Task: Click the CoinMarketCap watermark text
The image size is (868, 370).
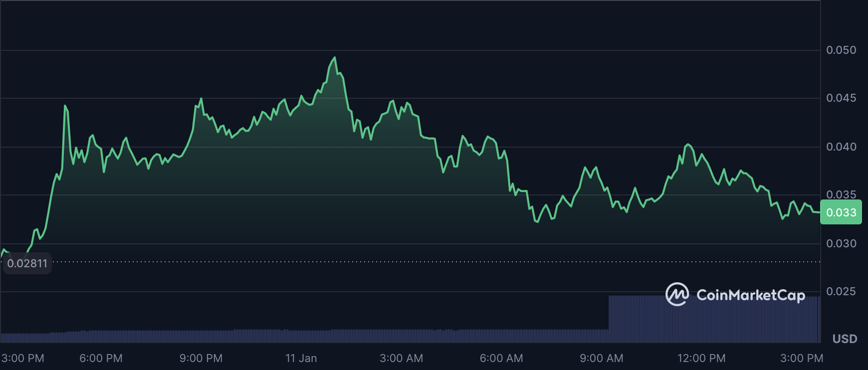Action: click(750, 295)
